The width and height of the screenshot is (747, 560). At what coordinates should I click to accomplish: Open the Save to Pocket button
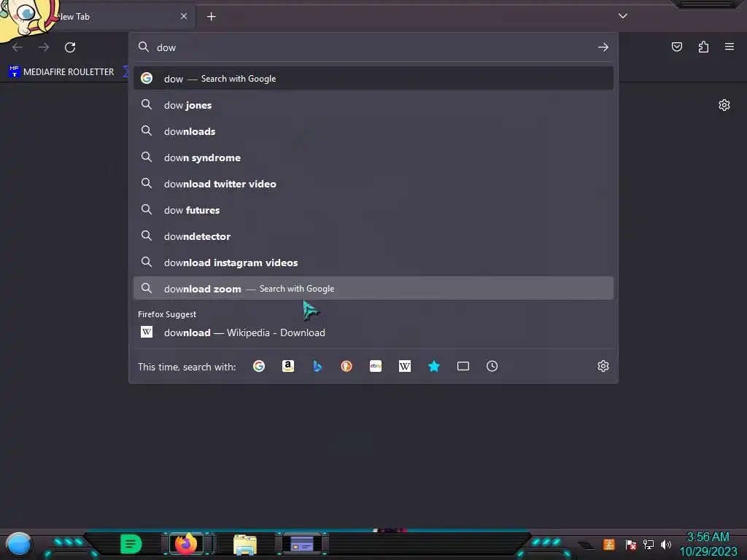(x=676, y=47)
